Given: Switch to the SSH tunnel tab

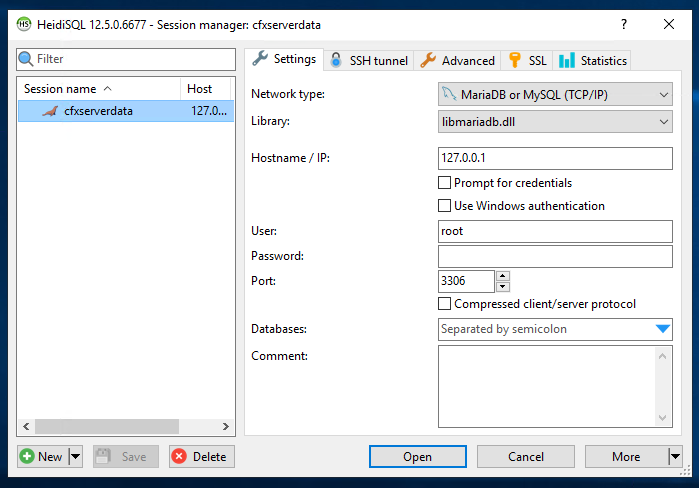Looking at the screenshot, I should click(369, 60).
